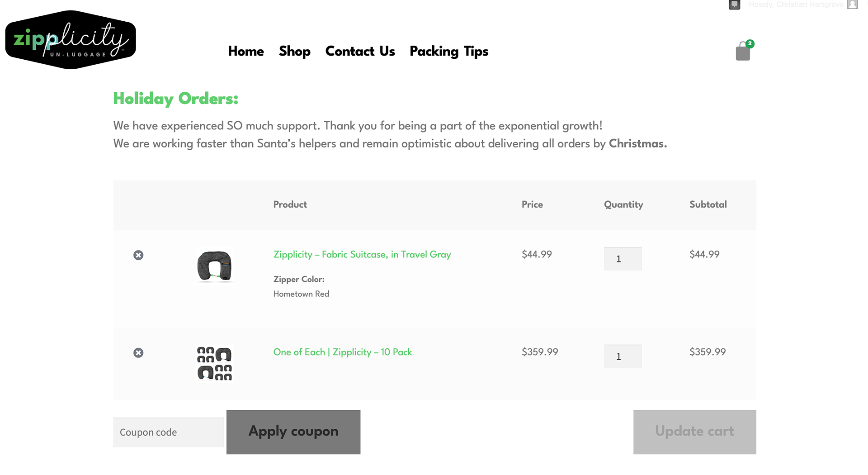
Task: Remove the 10 Pack item from cart
Action: tap(138, 353)
